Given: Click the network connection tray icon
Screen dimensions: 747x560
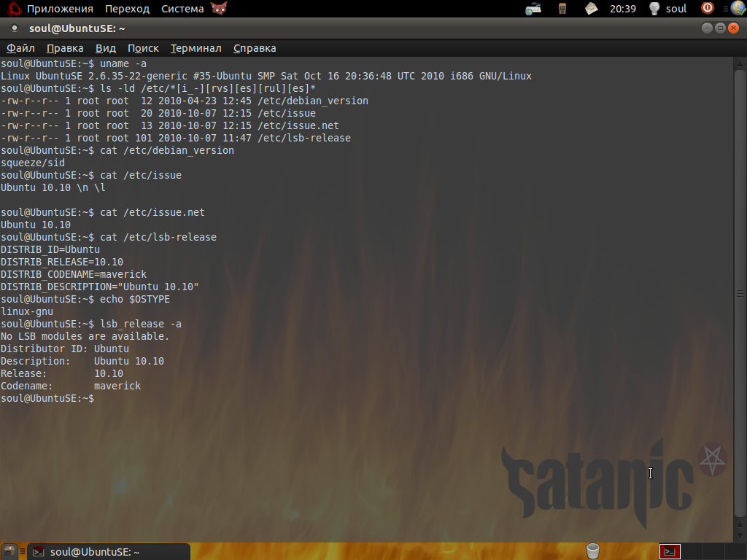Looking at the screenshot, I should pos(533,9).
